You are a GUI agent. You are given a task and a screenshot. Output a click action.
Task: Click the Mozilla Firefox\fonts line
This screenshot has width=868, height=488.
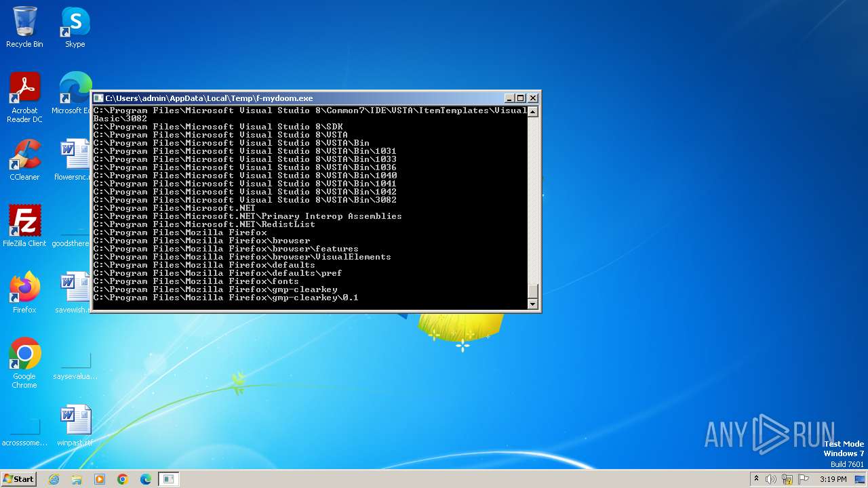[x=196, y=281]
